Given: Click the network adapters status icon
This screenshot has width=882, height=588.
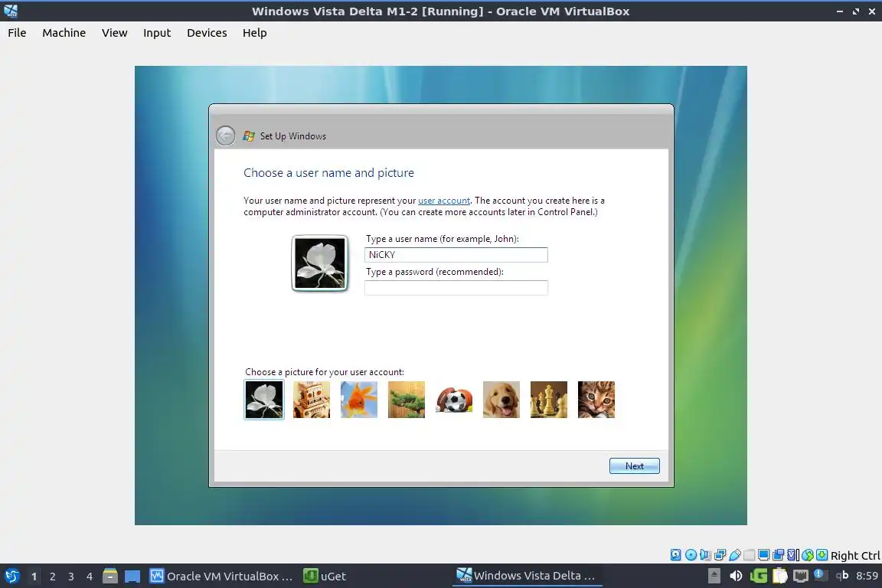Looking at the screenshot, I should click(x=720, y=555).
